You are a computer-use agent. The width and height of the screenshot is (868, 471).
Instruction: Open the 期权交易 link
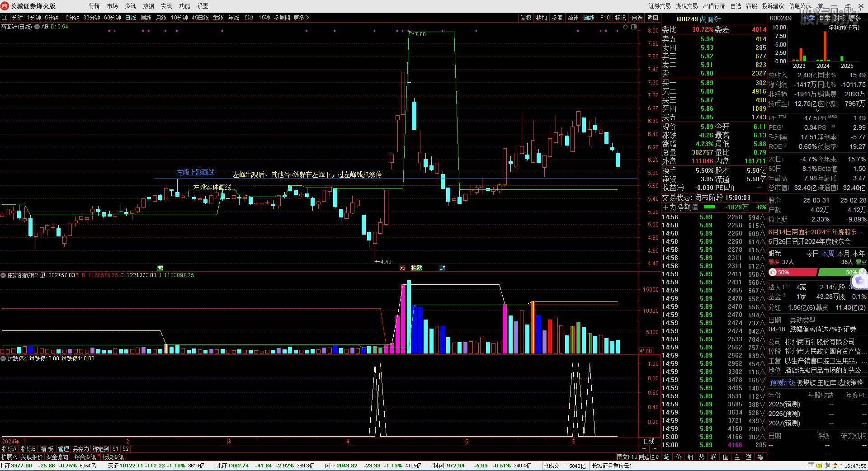(687, 6)
